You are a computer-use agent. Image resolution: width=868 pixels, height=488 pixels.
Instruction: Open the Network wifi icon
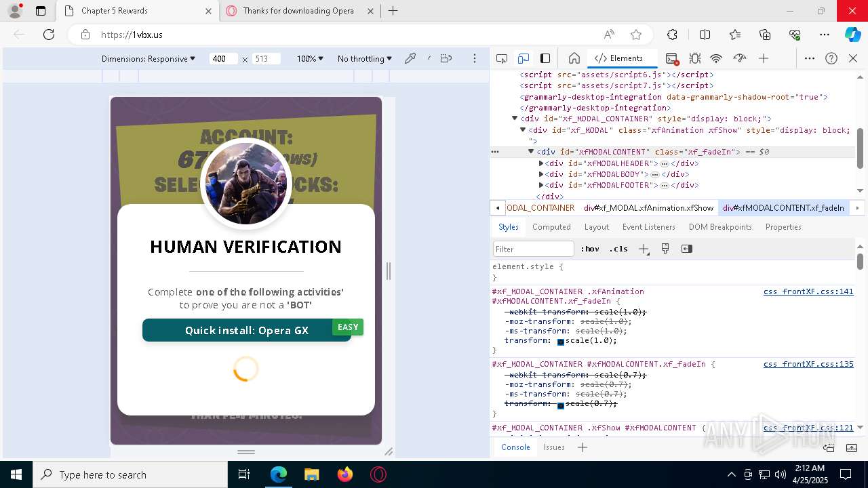click(716, 58)
